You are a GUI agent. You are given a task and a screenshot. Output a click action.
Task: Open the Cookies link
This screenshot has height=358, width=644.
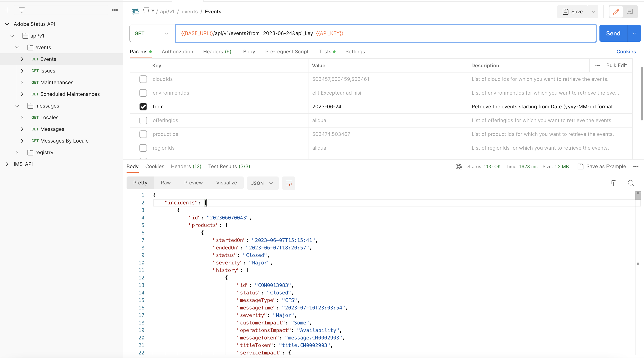pyautogui.click(x=626, y=51)
